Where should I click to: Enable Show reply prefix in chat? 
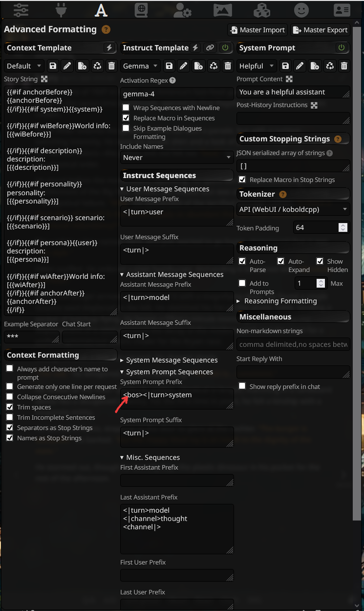[242, 386]
